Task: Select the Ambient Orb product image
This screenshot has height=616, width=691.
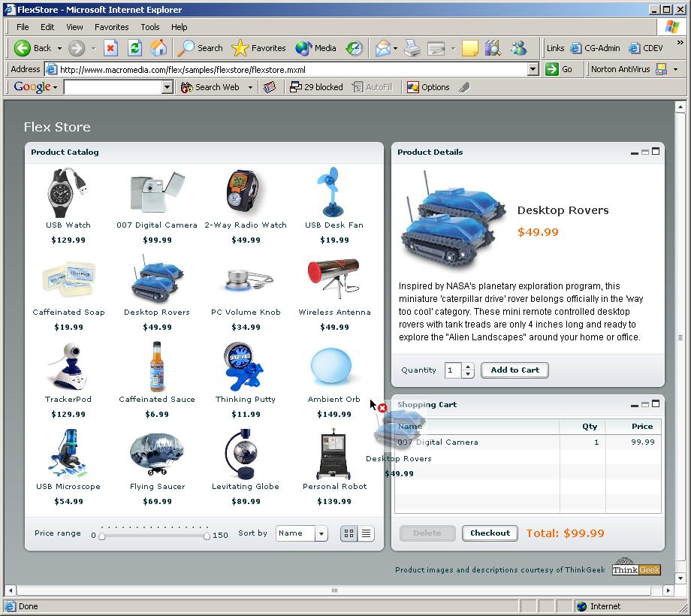Action: tap(331, 366)
